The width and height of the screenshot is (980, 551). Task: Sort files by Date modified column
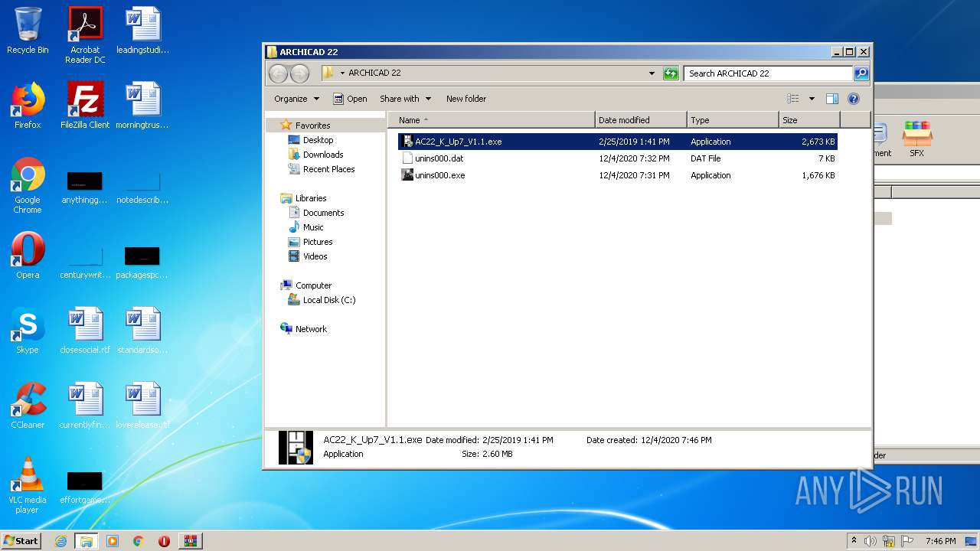pyautogui.click(x=641, y=120)
